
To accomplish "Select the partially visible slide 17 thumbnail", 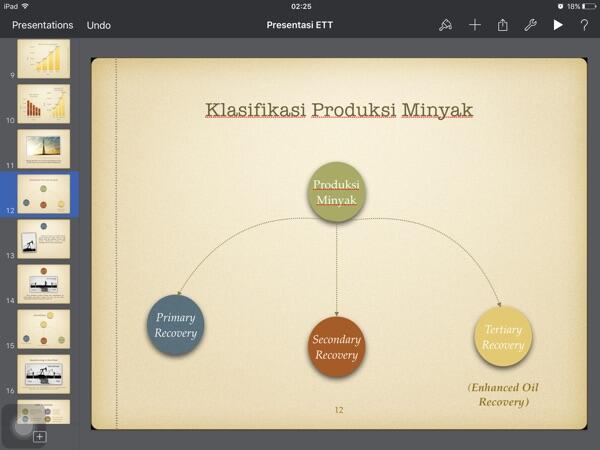I will (x=44, y=412).
